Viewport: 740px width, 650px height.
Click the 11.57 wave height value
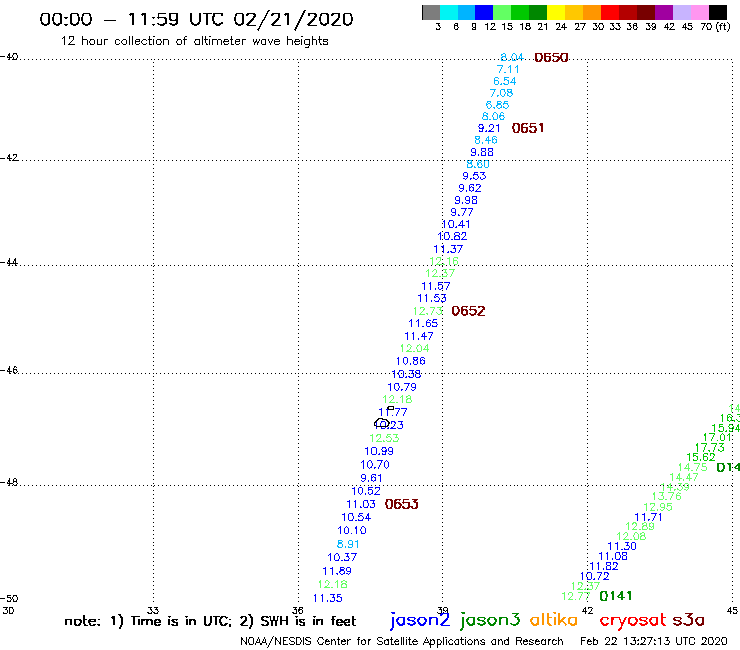click(436, 286)
